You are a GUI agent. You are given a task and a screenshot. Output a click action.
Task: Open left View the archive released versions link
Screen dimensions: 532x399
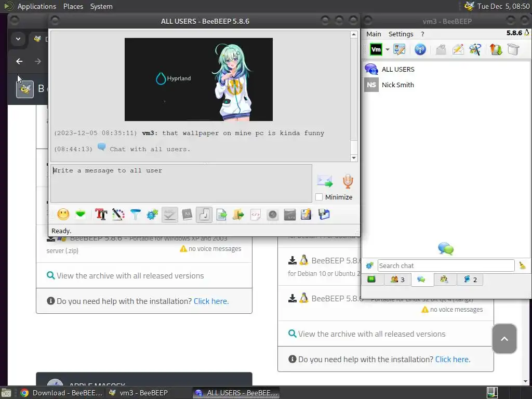pos(130,275)
